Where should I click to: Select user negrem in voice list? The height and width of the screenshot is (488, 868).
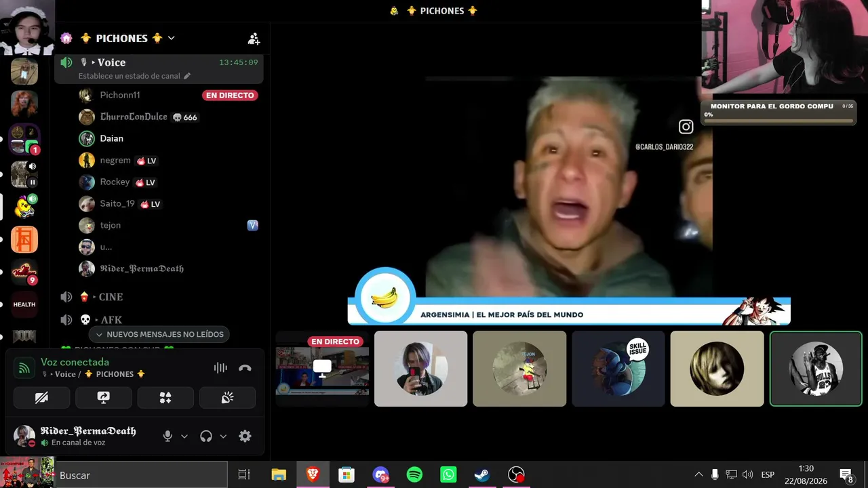click(115, 160)
